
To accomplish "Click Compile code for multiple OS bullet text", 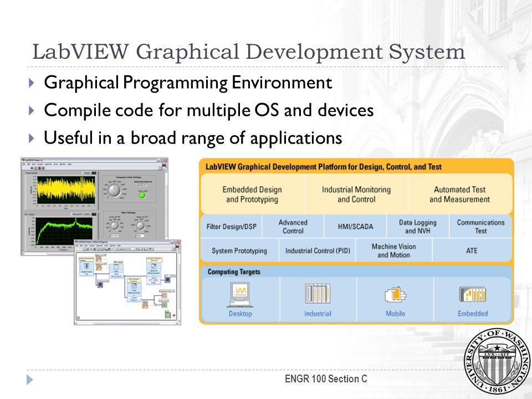I will tap(209, 110).
